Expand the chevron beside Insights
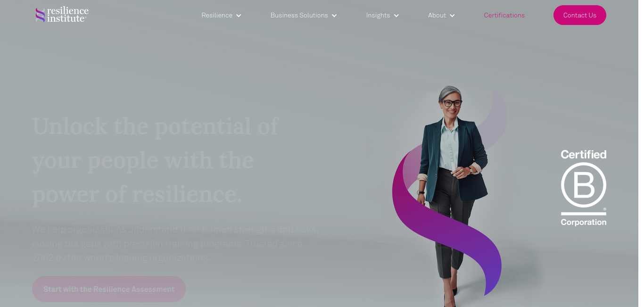The image size is (644, 307). (396, 16)
